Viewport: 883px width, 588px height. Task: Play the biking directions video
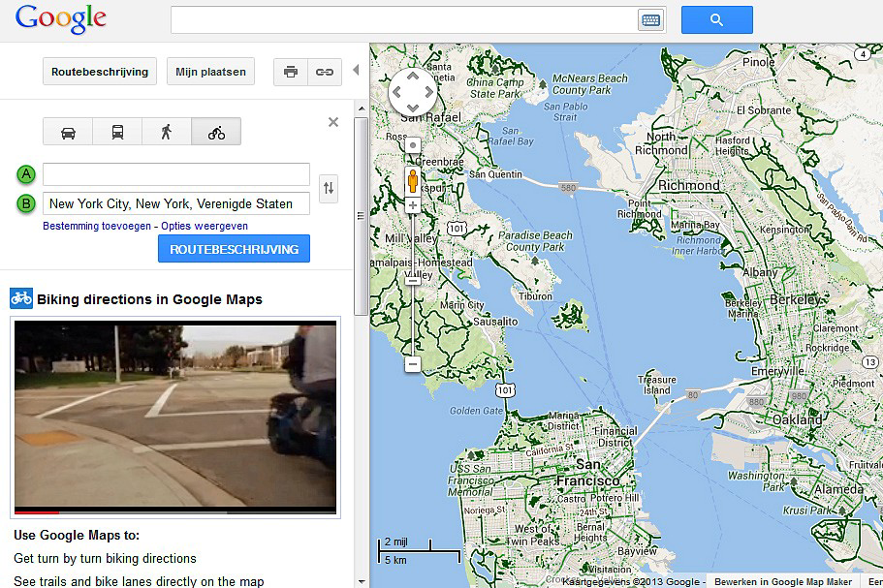click(x=175, y=415)
